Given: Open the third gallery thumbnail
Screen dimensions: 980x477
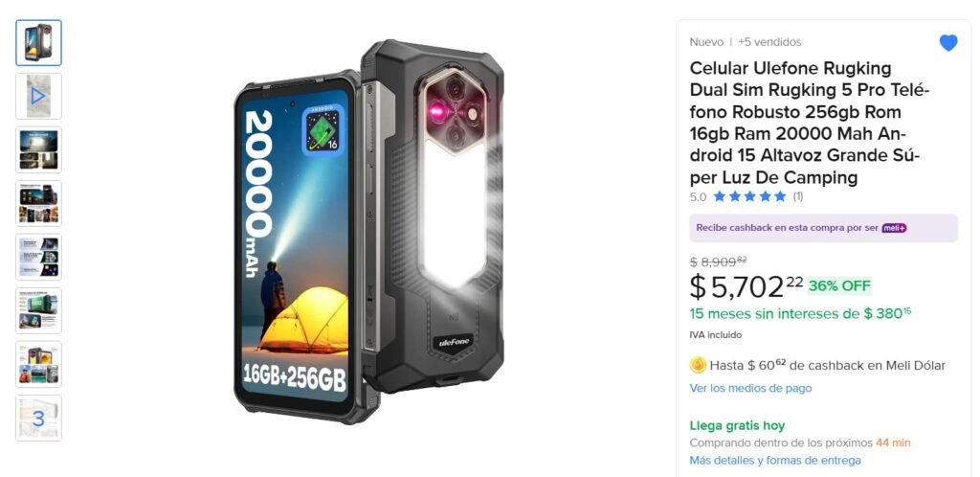Looking at the screenshot, I should [38, 150].
